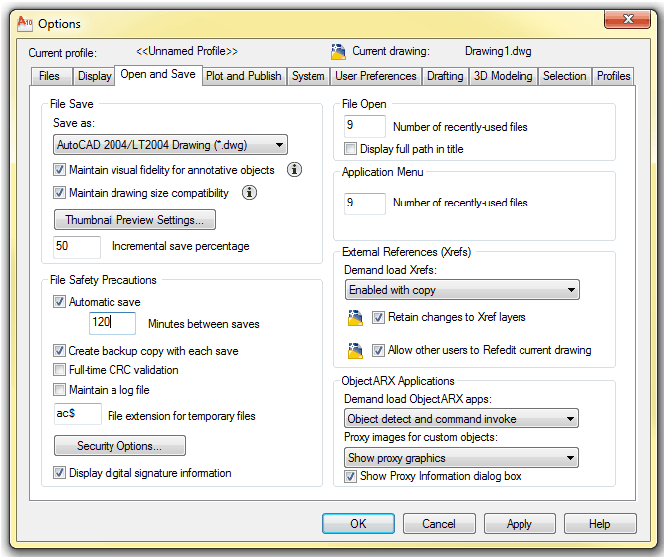The width and height of the screenshot is (665, 560).
Task: Enable Full-time CRC validation
Action: [60, 370]
